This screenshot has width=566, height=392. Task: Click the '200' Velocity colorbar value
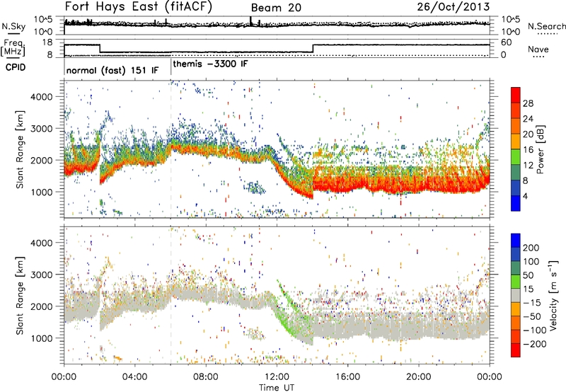click(x=531, y=248)
